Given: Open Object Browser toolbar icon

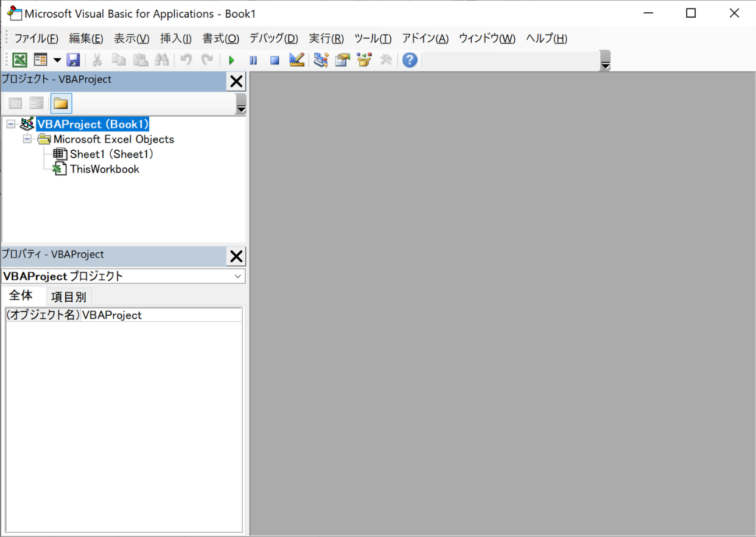Looking at the screenshot, I should (x=364, y=60).
